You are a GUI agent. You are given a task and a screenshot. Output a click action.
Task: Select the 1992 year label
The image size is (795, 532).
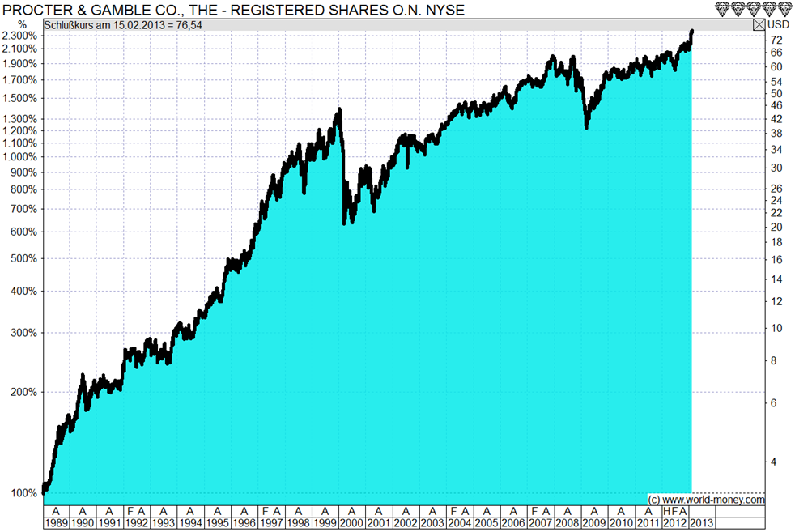click(136, 523)
